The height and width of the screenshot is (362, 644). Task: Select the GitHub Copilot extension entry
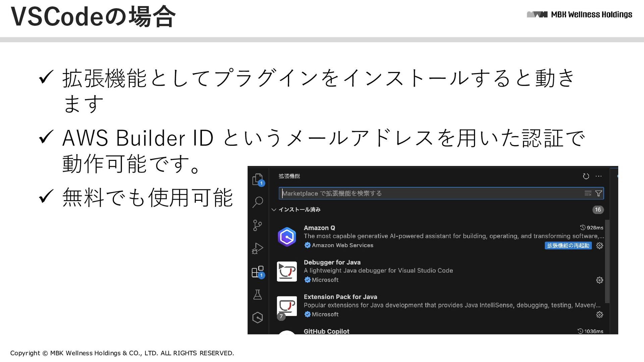coord(326,331)
